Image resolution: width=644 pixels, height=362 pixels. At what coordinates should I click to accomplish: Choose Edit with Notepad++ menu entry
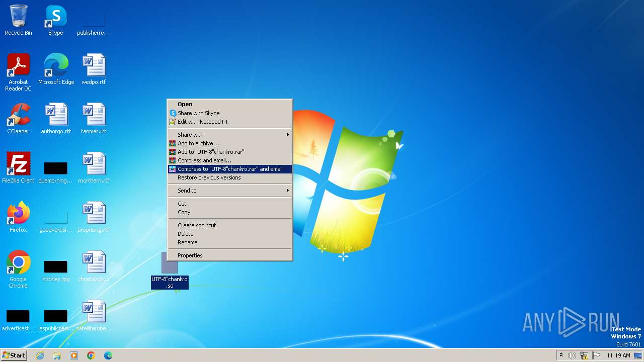pos(230,122)
